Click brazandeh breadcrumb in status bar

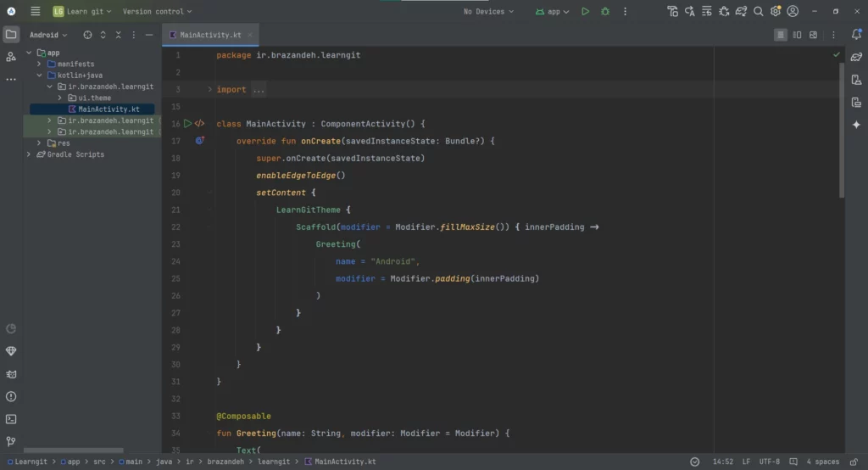[225, 462]
